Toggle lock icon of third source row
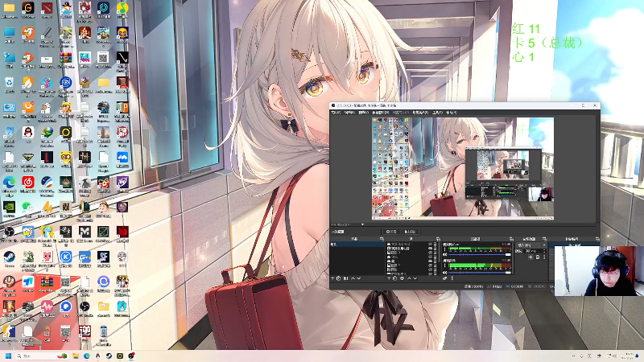This screenshot has height=362, width=644. (436, 253)
